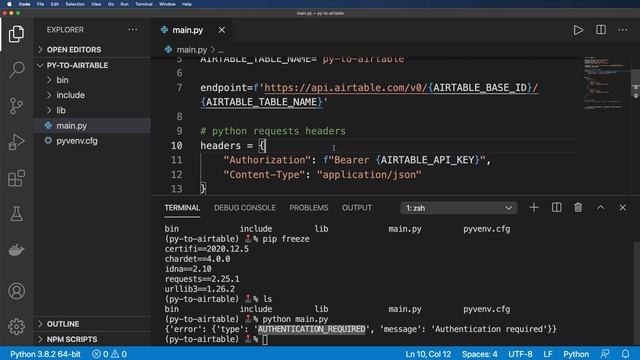Open the File menu

40,4
